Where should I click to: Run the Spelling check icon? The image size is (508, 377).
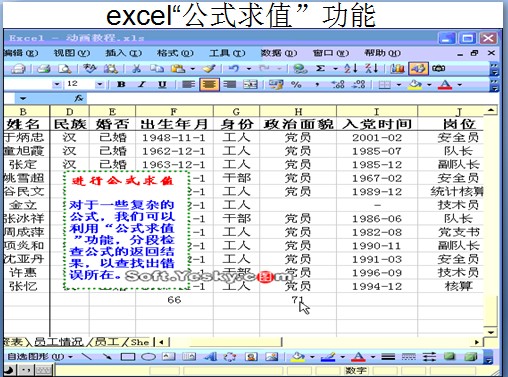pos(89,69)
